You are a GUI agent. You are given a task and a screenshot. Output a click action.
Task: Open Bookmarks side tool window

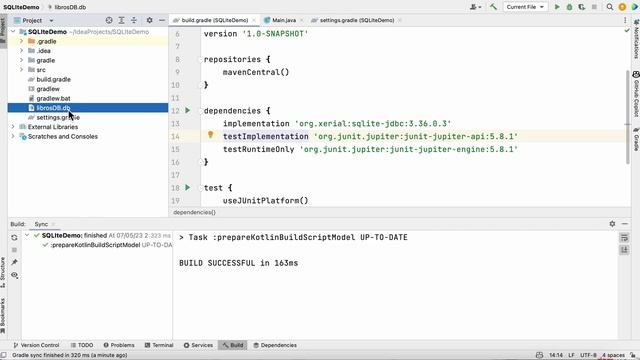[3, 316]
